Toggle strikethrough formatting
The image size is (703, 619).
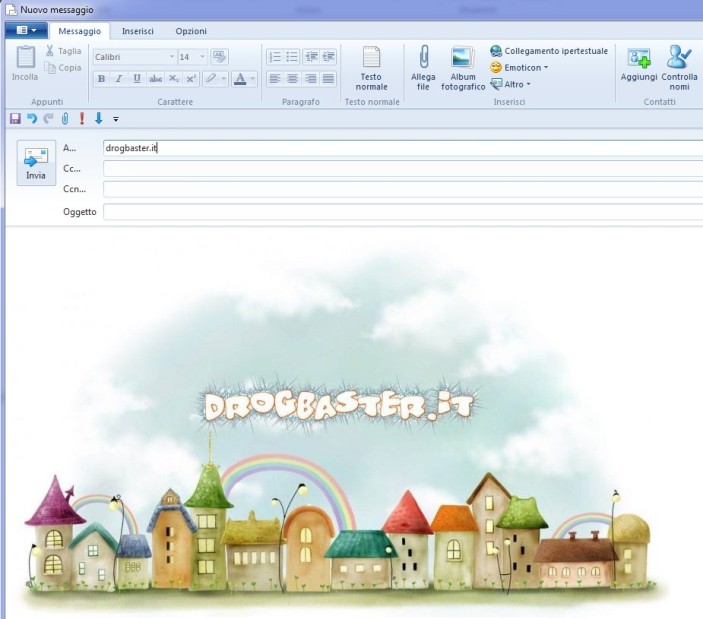(x=155, y=79)
